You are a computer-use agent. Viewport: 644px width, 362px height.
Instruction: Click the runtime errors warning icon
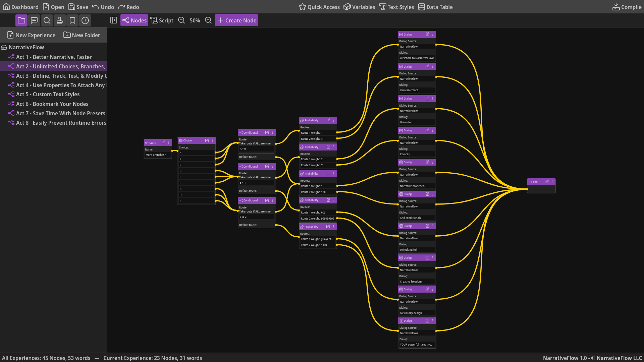pos(85,20)
